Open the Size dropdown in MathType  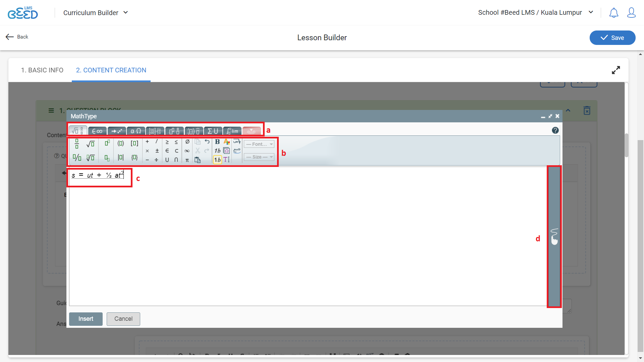click(x=259, y=157)
